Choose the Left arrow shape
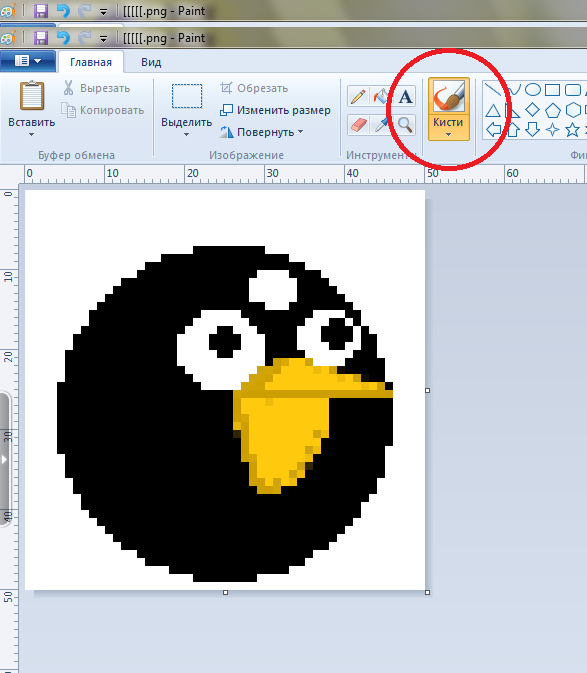The width and height of the screenshot is (587, 673). pyautogui.click(x=493, y=129)
